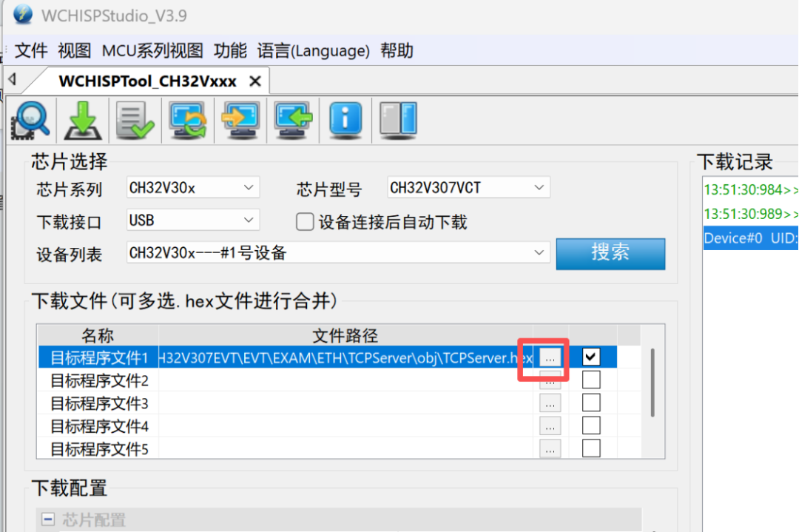This screenshot has width=799, height=532.
Task: Click the left tab scroll arrow
Action: click(13, 79)
